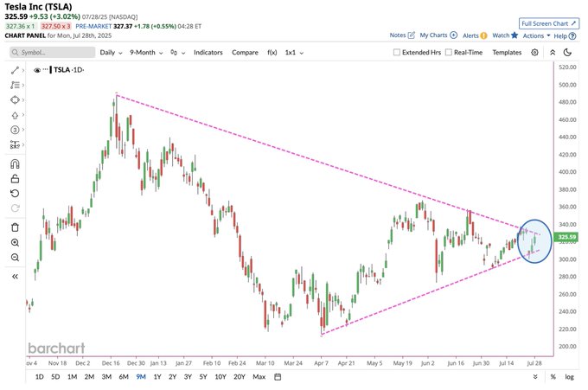Open the Daily frequency dropdown
Viewport: 588px width, 390px height.
111,53
